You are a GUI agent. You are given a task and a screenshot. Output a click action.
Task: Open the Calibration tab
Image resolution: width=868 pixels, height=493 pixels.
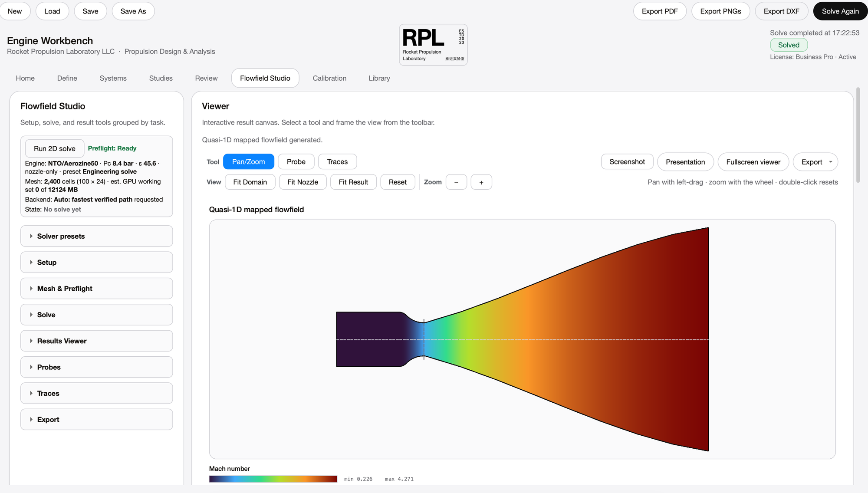(329, 78)
